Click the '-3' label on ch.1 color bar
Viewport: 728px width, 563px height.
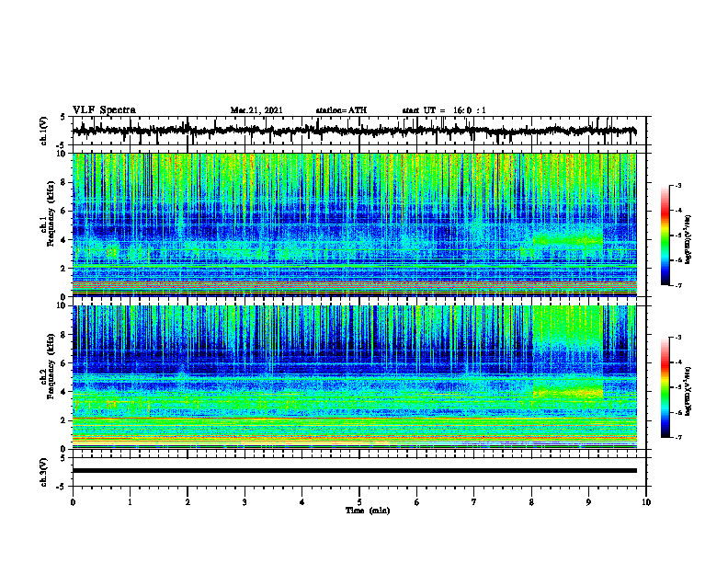[677, 186]
